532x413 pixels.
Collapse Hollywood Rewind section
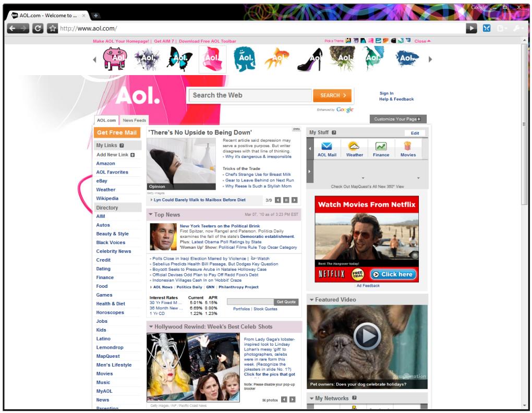(x=151, y=326)
